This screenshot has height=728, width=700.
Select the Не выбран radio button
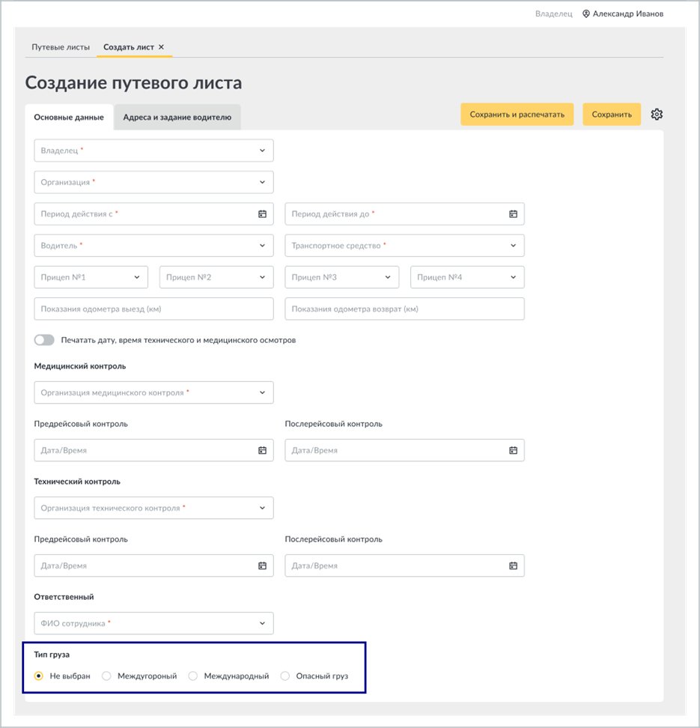coord(39,676)
